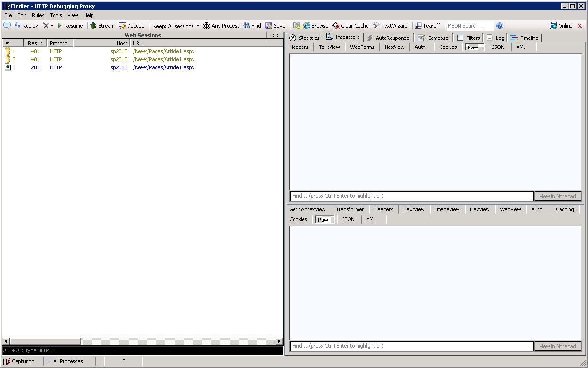
Task: Open the Rules menu
Action: (38, 15)
